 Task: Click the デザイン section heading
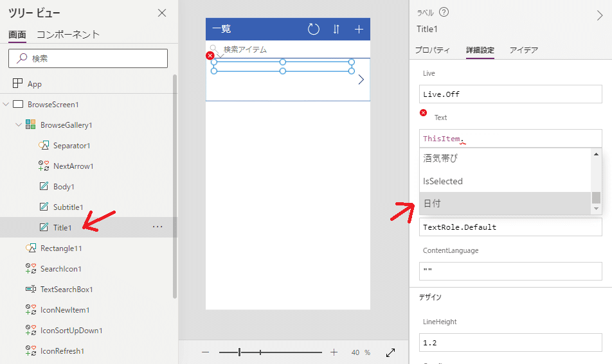(x=430, y=297)
